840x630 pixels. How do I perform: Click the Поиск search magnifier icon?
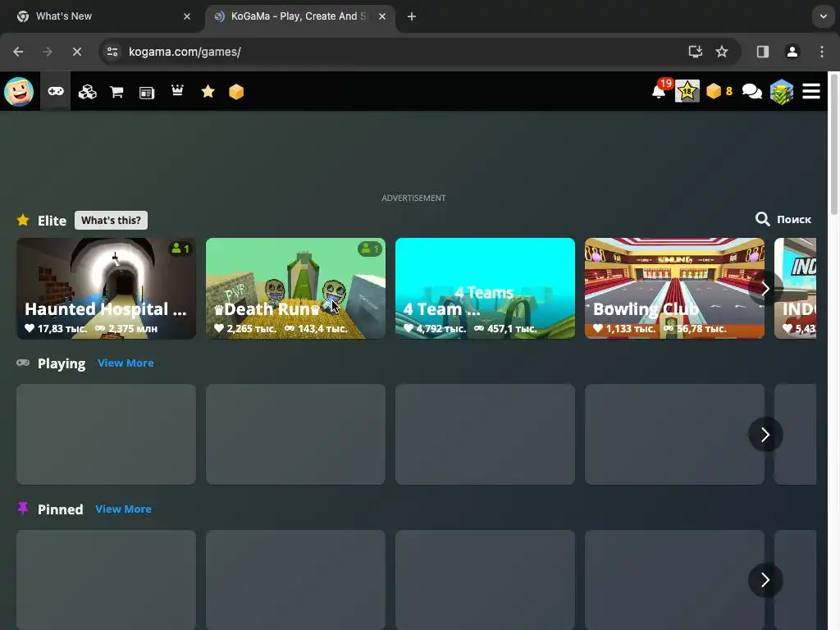click(x=762, y=219)
